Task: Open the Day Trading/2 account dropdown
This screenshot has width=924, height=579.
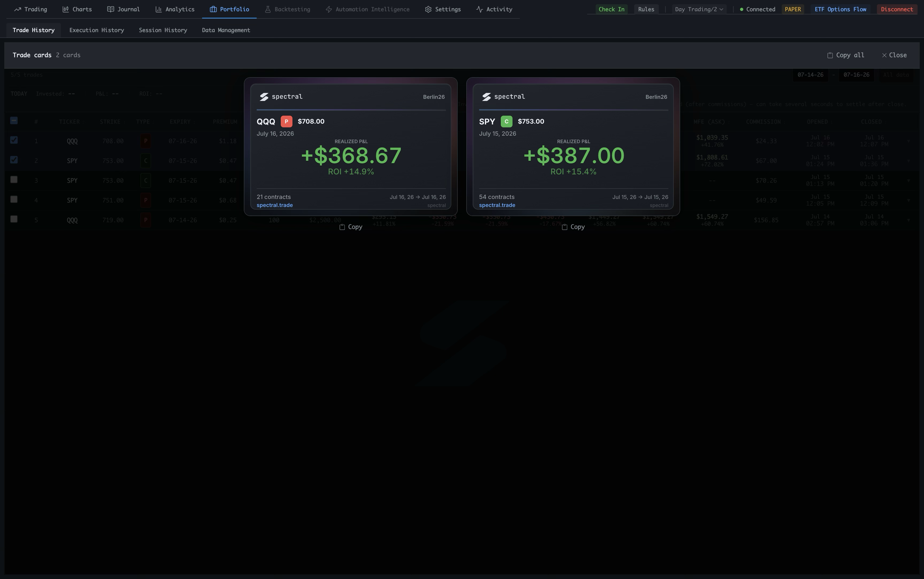Action: coord(699,9)
